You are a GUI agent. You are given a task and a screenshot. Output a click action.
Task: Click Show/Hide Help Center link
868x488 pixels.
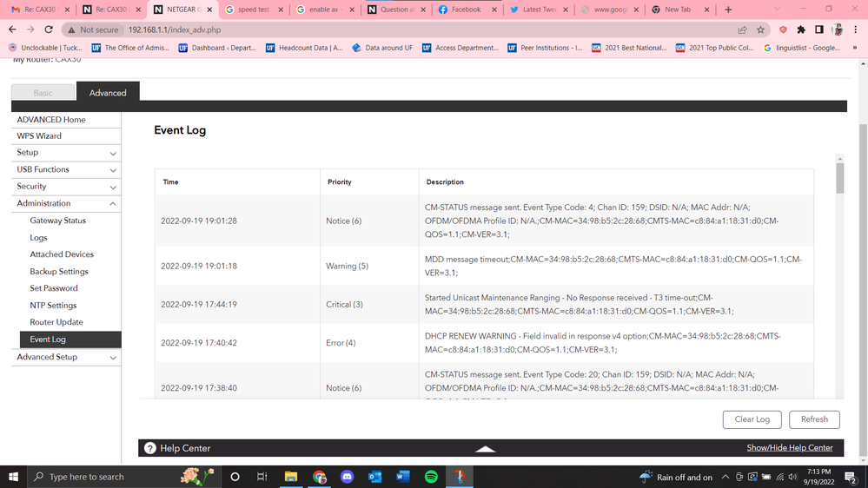point(790,448)
